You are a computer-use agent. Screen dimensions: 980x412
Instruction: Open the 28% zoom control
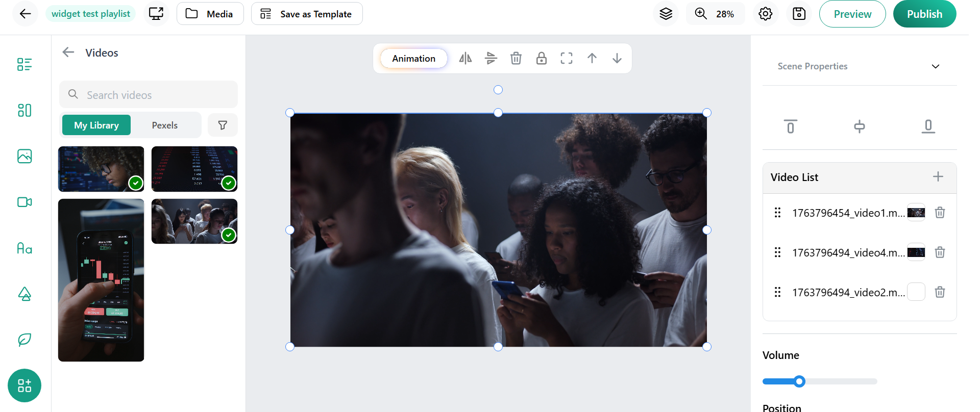tap(715, 14)
